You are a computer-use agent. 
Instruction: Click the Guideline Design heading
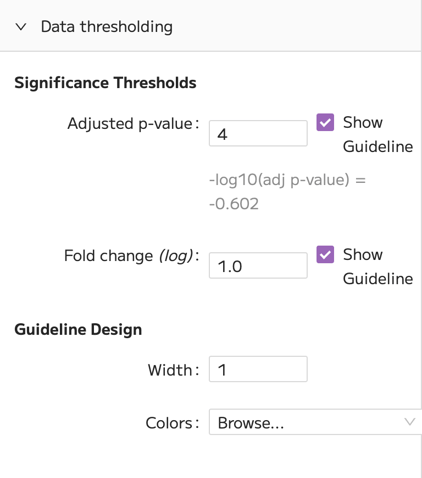tap(78, 329)
